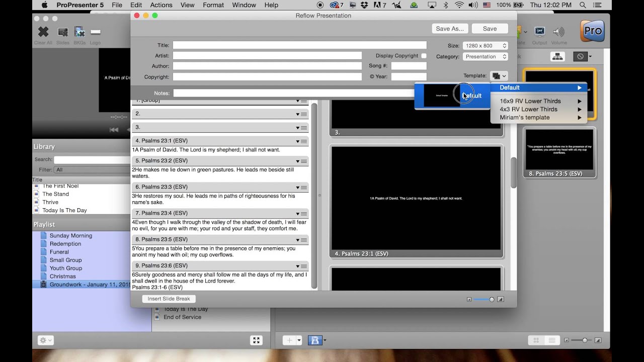Open the Filter All dropdown in Library
The image size is (644, 362).
pos(92,170)
